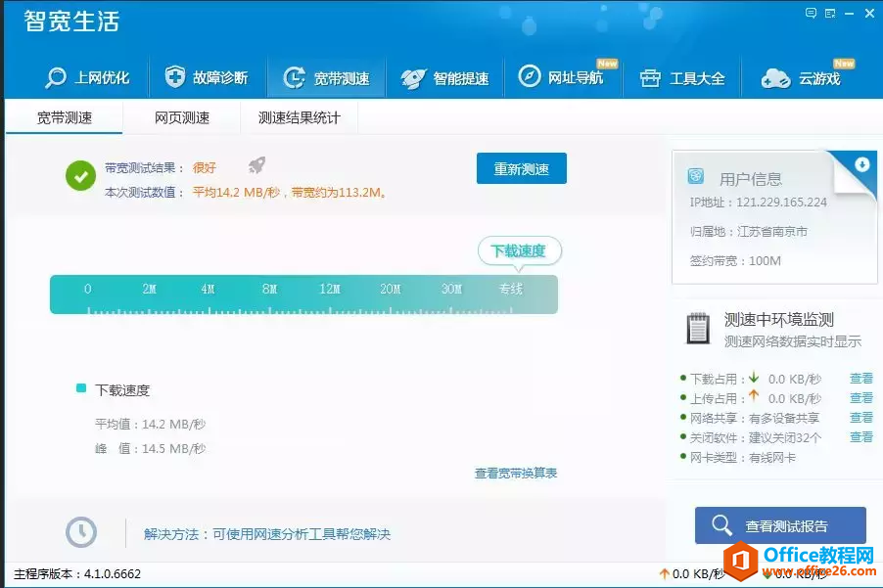Close the 智宽生活 window
The height and width of the screenshot is (588, 883).
point(869,13)
